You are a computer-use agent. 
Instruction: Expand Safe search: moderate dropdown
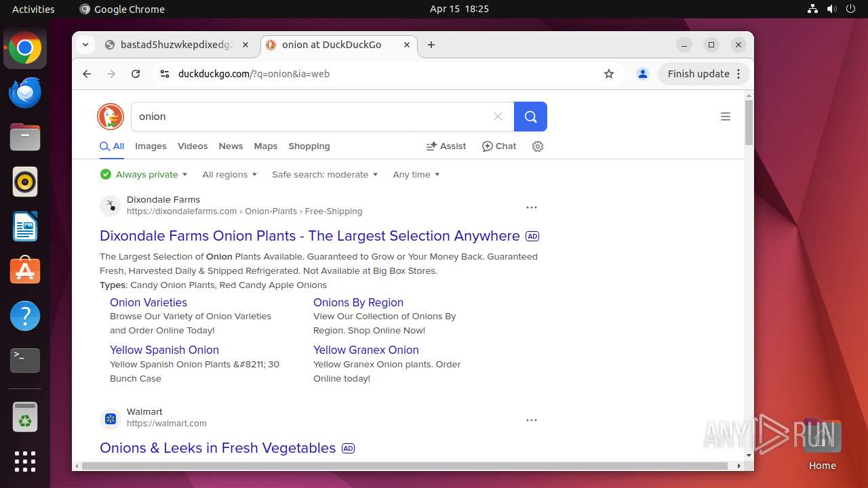325,175
